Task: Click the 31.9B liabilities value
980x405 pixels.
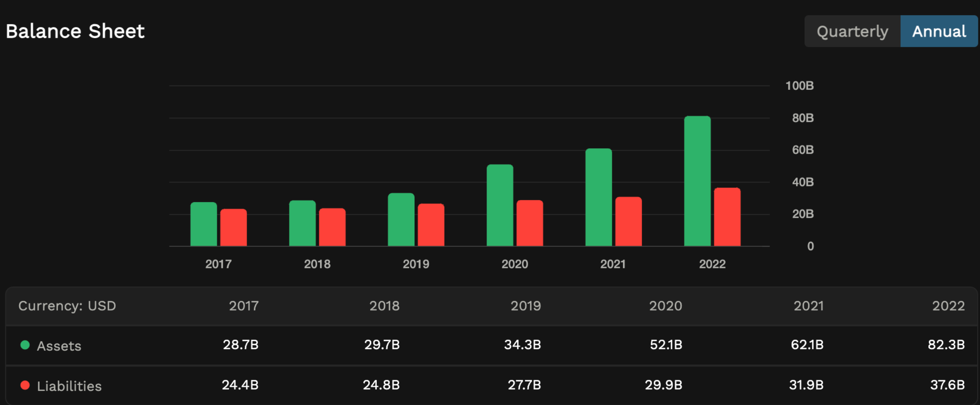Action: click(x=806, y=385)
